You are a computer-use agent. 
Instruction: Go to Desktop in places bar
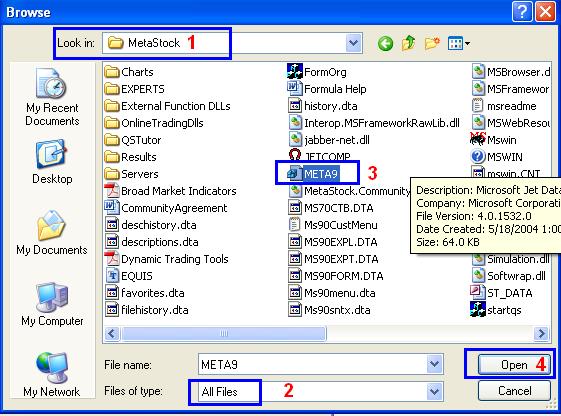[x=52, y=162]
